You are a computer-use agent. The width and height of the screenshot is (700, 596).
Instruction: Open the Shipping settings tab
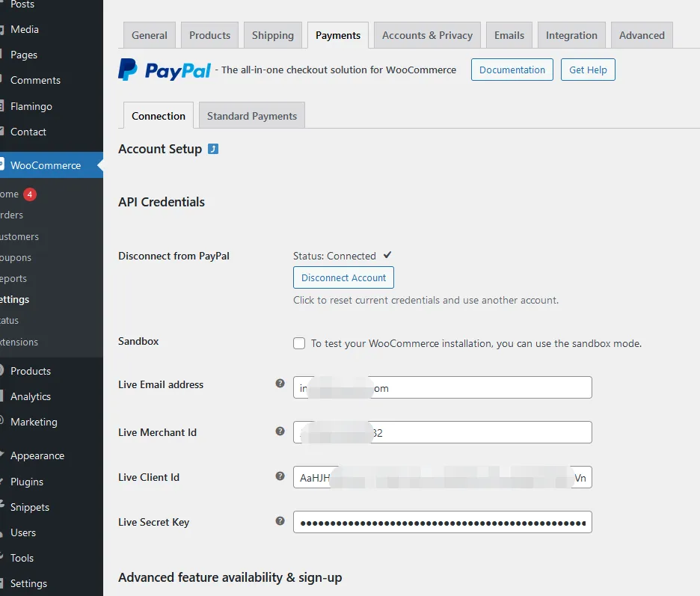272,35
